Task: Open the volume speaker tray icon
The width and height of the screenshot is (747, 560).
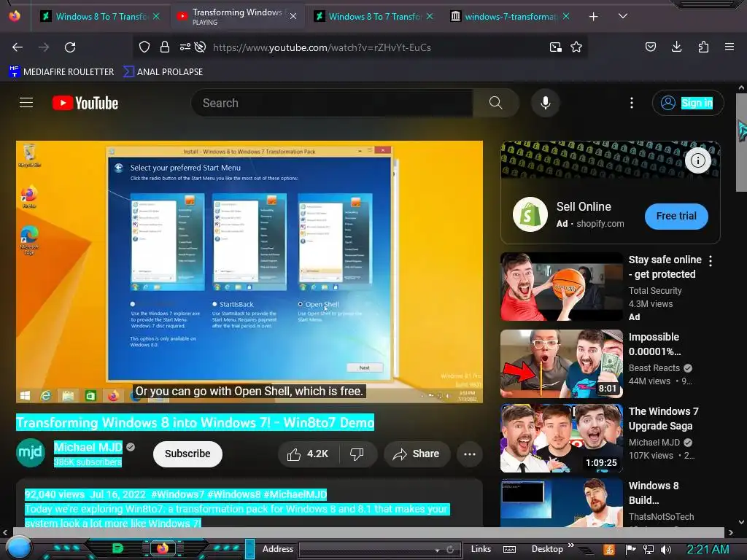Action: click(665, 550)
